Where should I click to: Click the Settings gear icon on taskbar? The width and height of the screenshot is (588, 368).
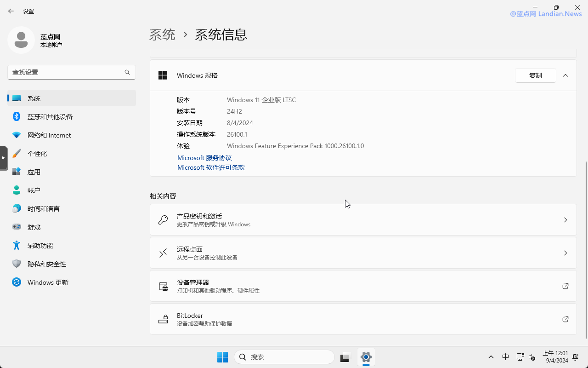[x=366, y=357]
